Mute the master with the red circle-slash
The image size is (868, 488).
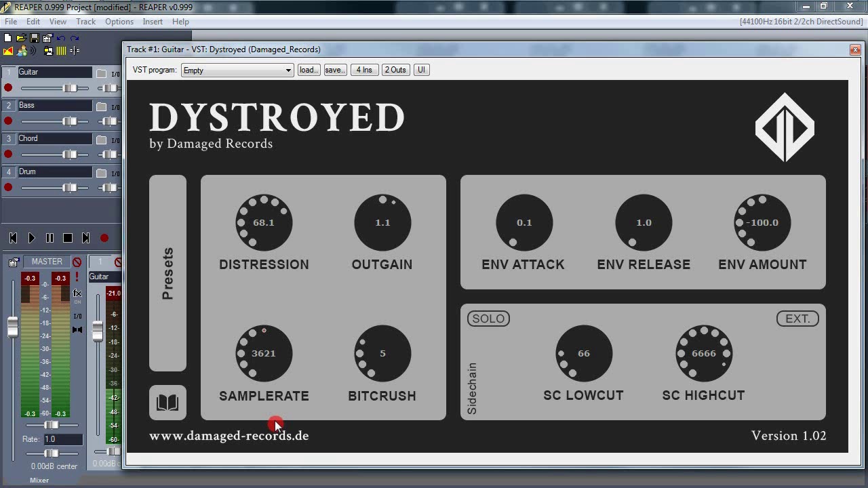tap(77, 262)
